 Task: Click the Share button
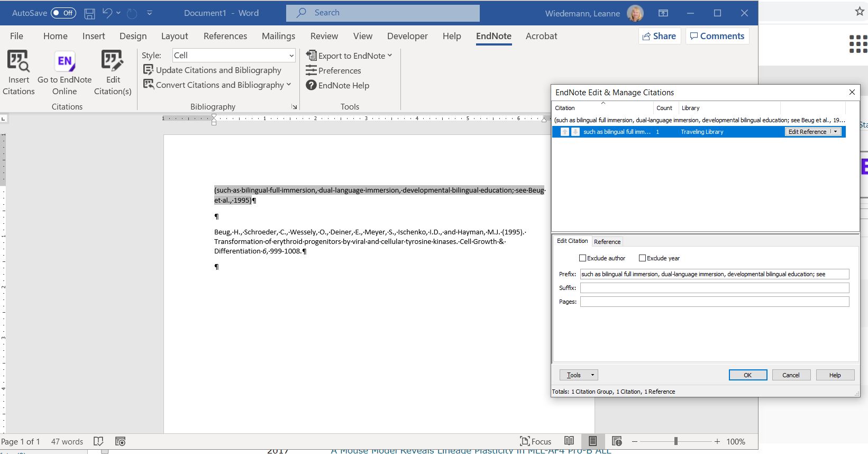659,36
